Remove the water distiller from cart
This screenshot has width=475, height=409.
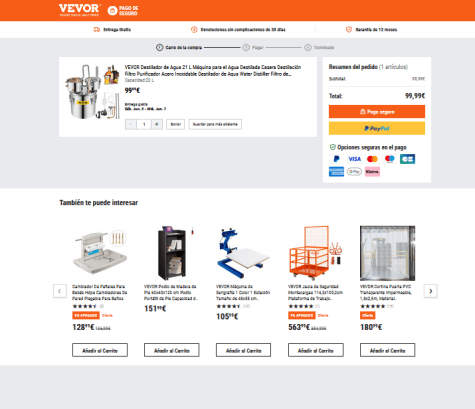click(x=175, y=124)
